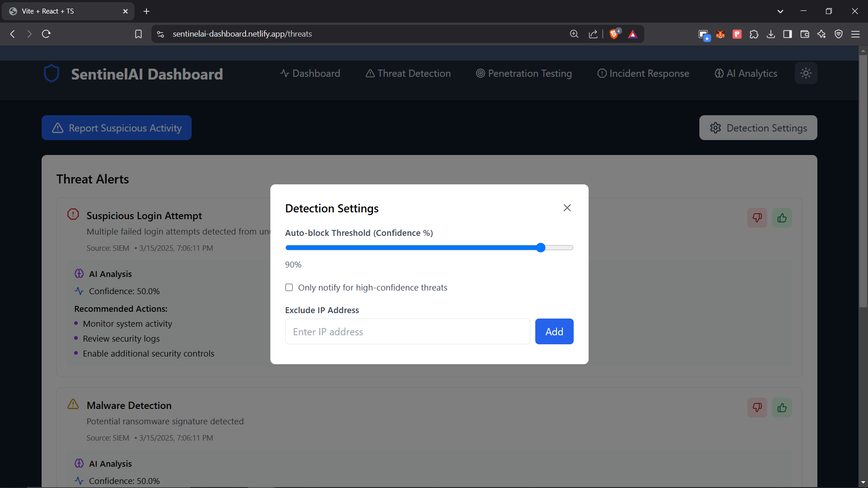This screenshot has height=488, width=868.
Task: Open the browser extensions puzzle icon
Action: 754,34
